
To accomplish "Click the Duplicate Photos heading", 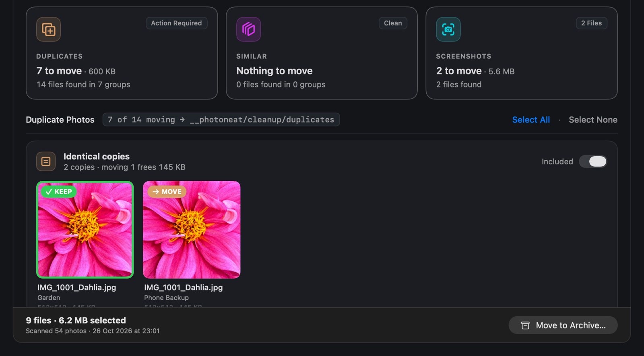I will coord(60,120).
